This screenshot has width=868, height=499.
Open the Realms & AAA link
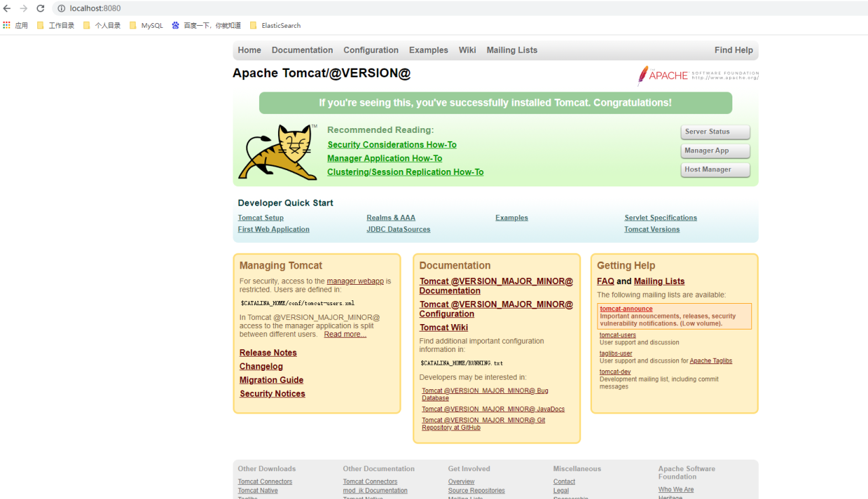point(391,218)
